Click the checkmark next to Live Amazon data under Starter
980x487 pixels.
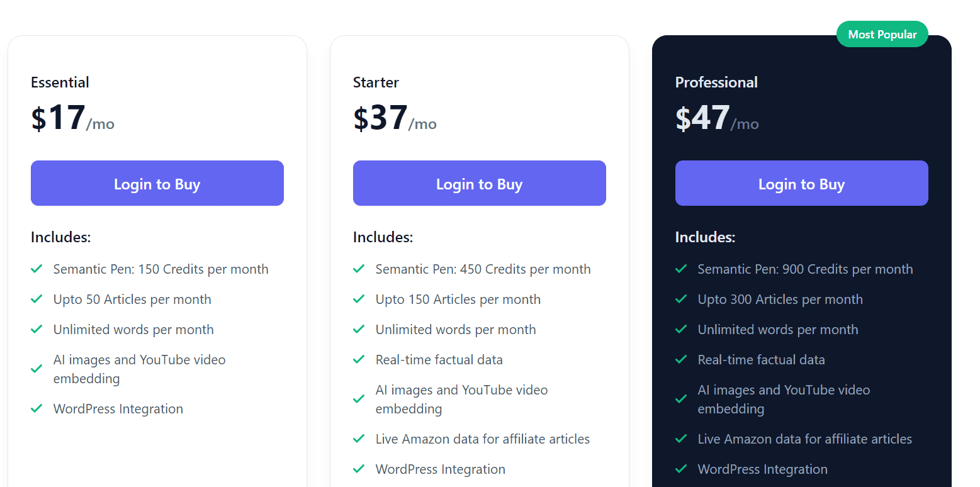(359, 439)
